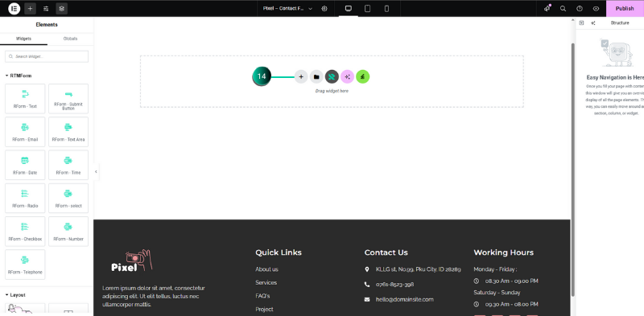This screenshot has width=644, height=316.
Task: Click the Working Hours heading
Action: click(504, 252)
